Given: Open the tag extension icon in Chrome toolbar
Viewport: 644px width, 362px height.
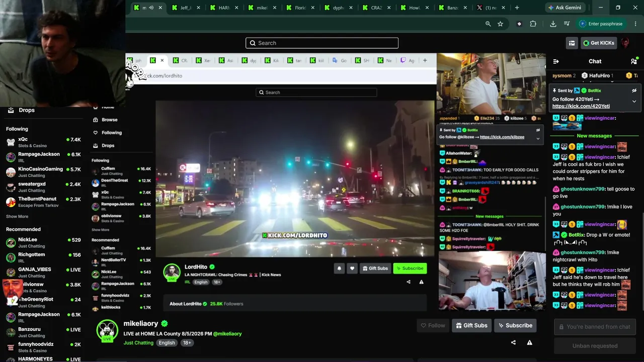Looking at the screenshot, I should tap(519, 24).
